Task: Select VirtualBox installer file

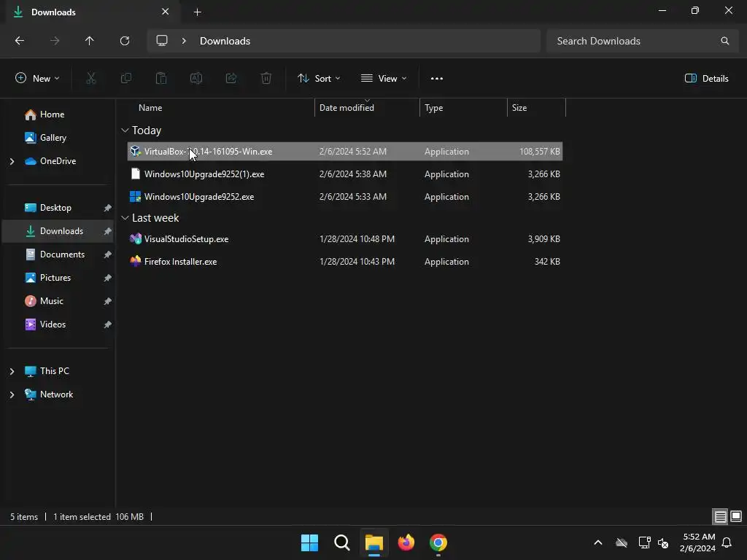Action: (345, 152)
